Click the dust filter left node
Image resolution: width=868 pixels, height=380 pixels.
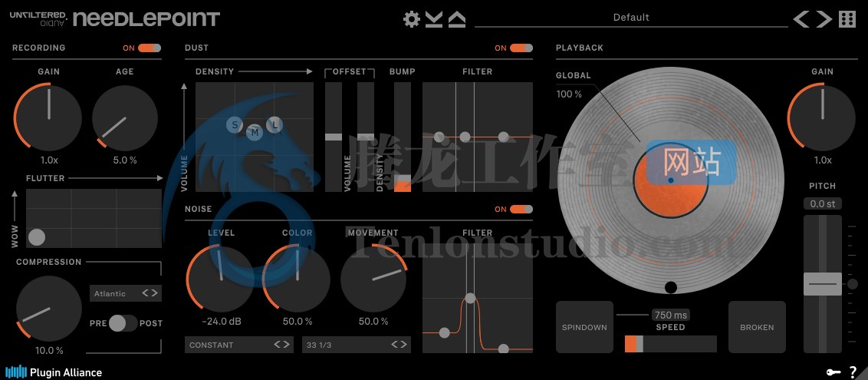(x=439, y=137)
